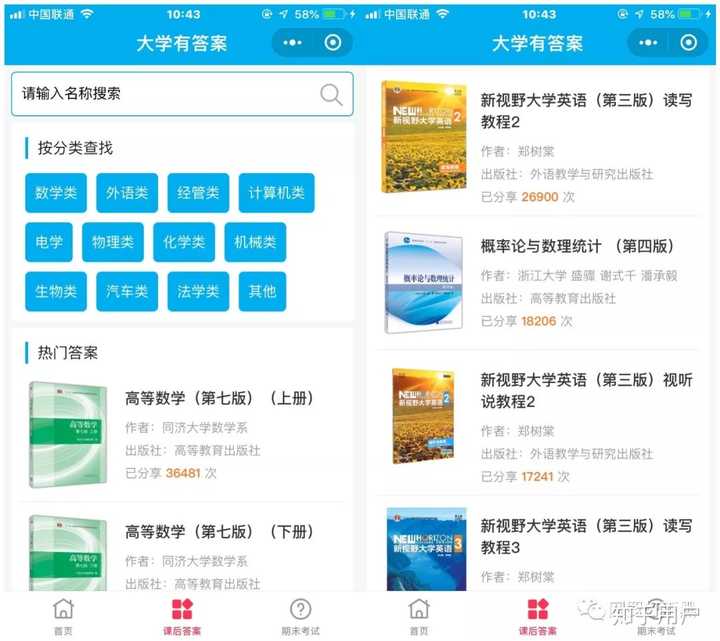Screen dimensions: 720x641
Task: Tap the 热门答案 section heading
Action: tap(68, 353)
